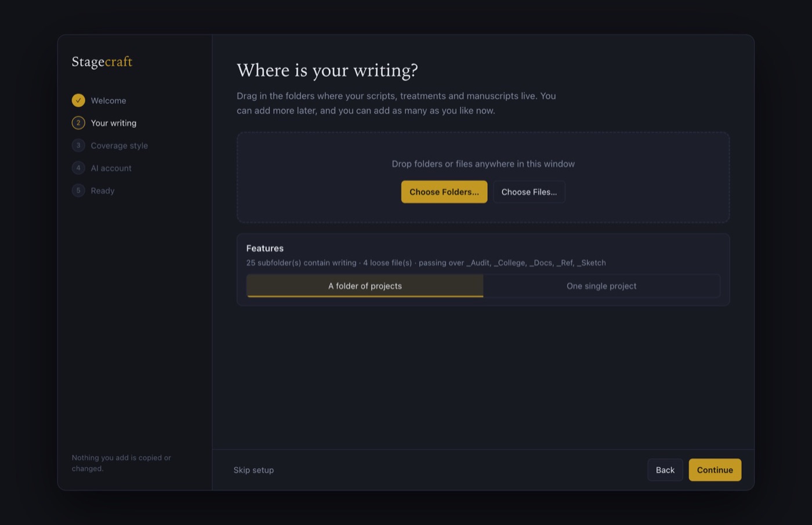
Task: Open the AI account step
Action: [111, 169]
